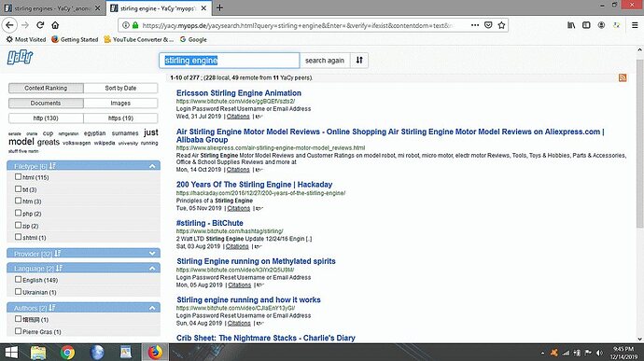This screenshot has width=644, height=361.
Task: Go to the browser home page
Action: [55, 25]
